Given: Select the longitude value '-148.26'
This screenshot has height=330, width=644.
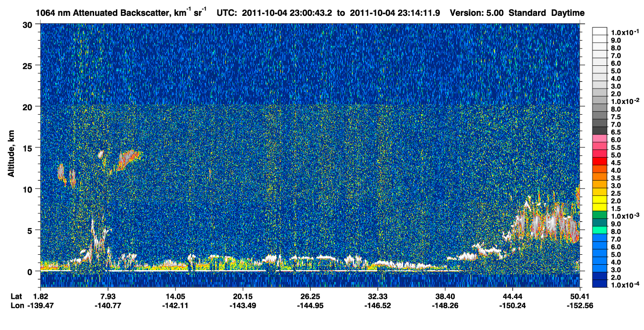Looking at the screenshot, I should (x=445, y=305).
